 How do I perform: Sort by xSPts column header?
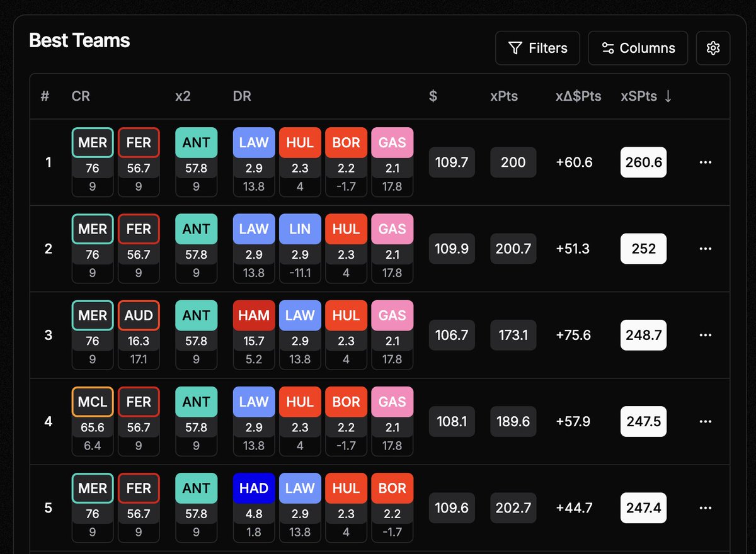[646, 96]
